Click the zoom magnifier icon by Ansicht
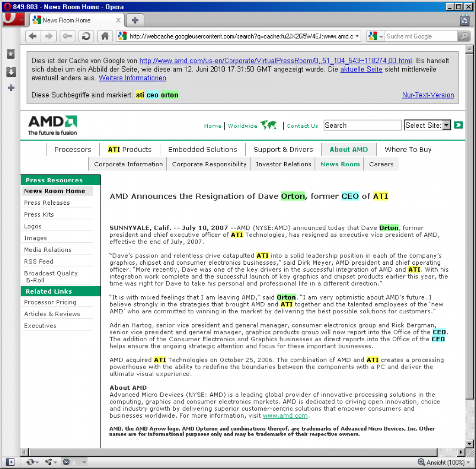Screen dimensions: 476x469 click(x=422, y=462)
